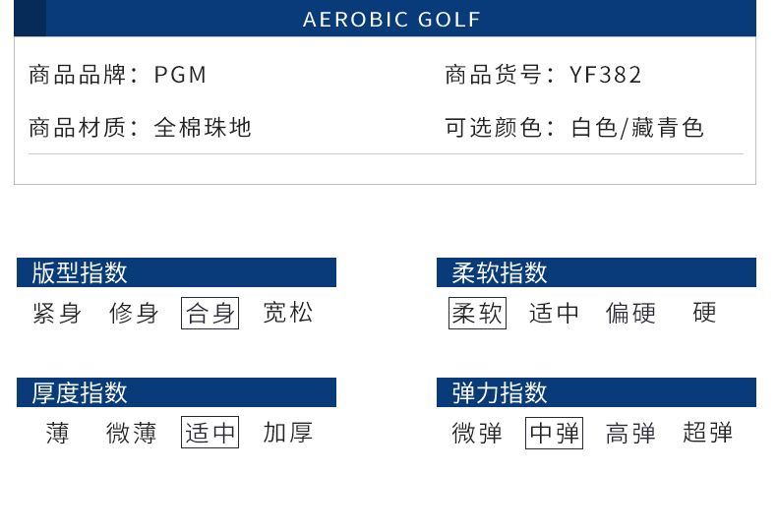Choose the 偏硬 softness option

(x=630, y=313)
